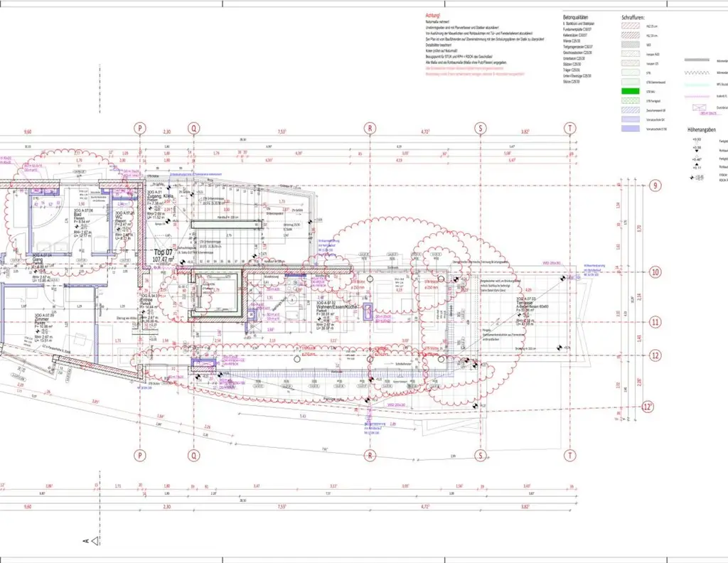Click the '107,47 m²' area value
Screen dimensions: 728x563
coord(164,259)
